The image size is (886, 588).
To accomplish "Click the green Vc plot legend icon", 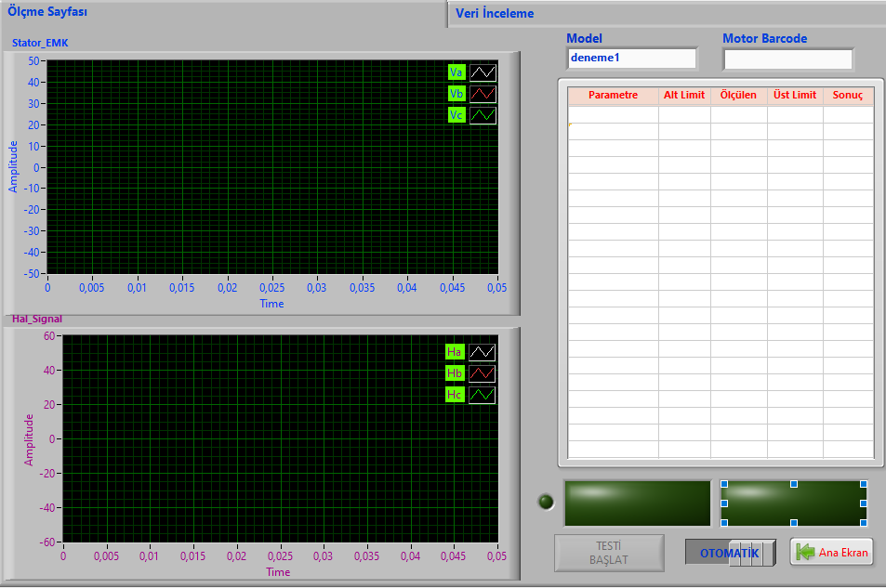I will coord(483,115).
